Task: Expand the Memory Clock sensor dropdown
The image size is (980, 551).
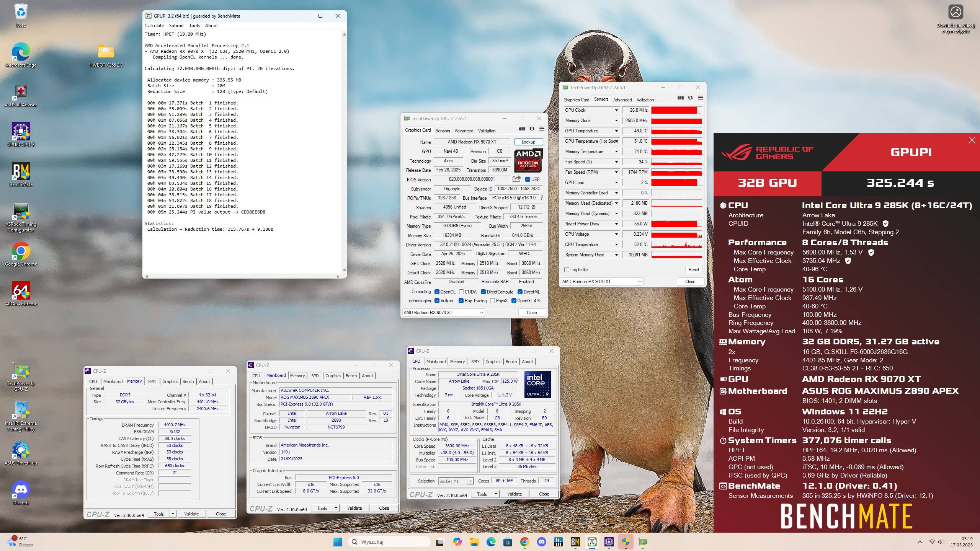Action: [616, 121]
